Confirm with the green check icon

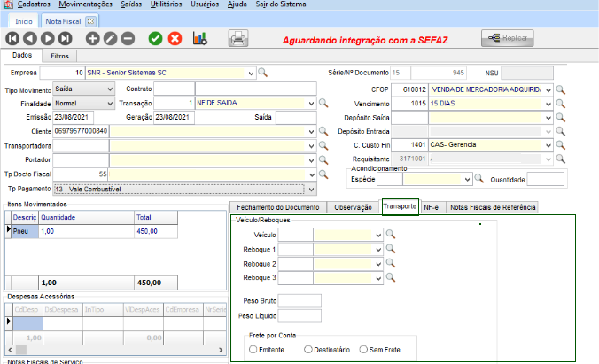[155, 38]
